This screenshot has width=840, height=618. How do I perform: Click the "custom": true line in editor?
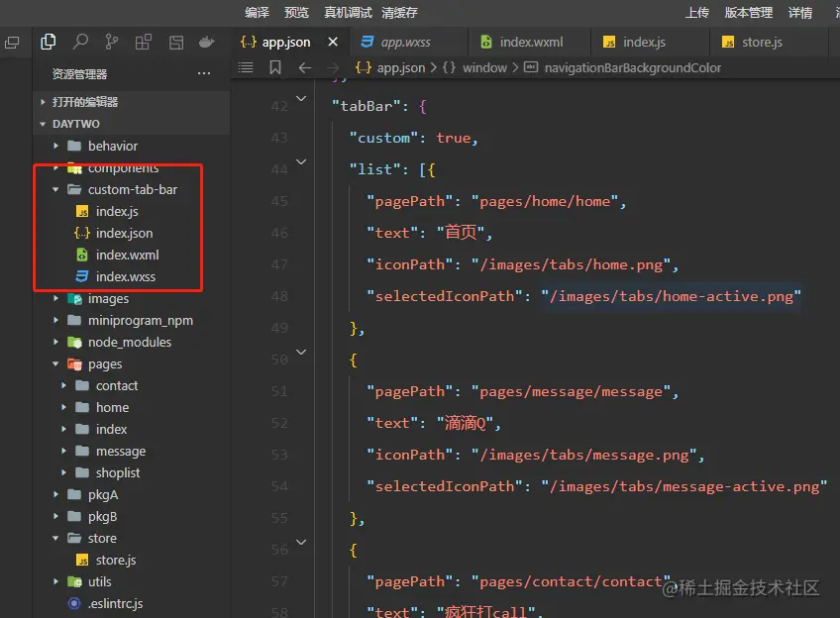click(413, 139)
